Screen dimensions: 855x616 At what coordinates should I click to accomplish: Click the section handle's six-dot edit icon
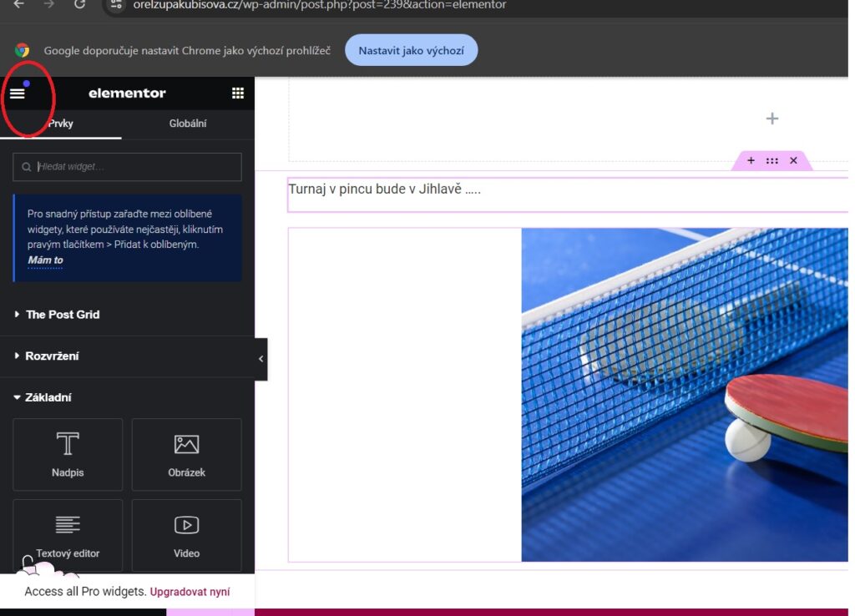coord(772,160)
